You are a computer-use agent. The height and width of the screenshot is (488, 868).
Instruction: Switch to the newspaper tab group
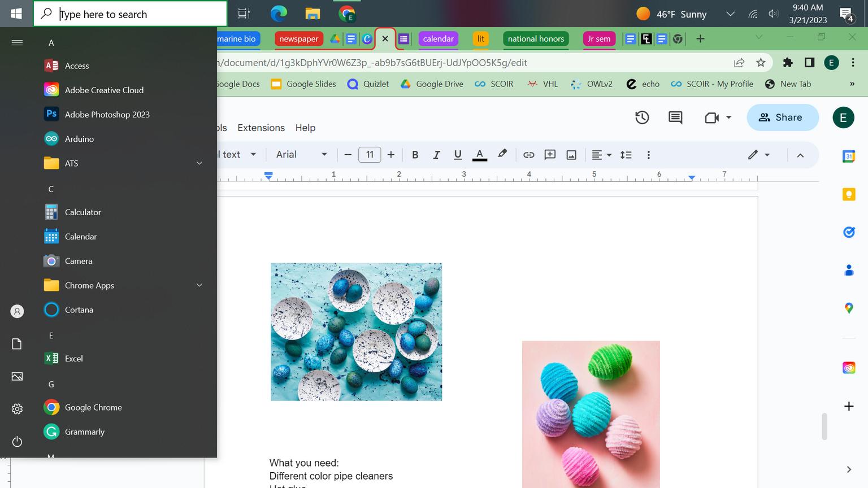(x=298, y=39)
